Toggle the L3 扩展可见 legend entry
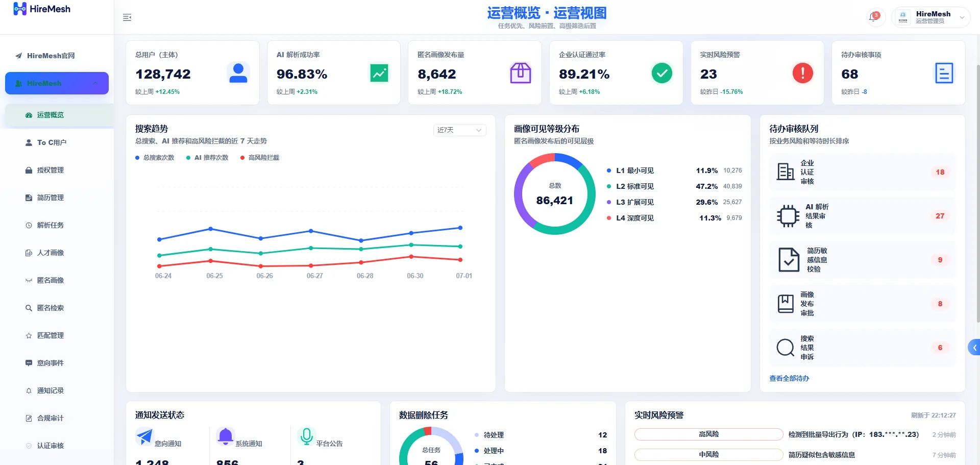Image resolution: width=980 pixels, height=465 pixels. click(630, 202)
